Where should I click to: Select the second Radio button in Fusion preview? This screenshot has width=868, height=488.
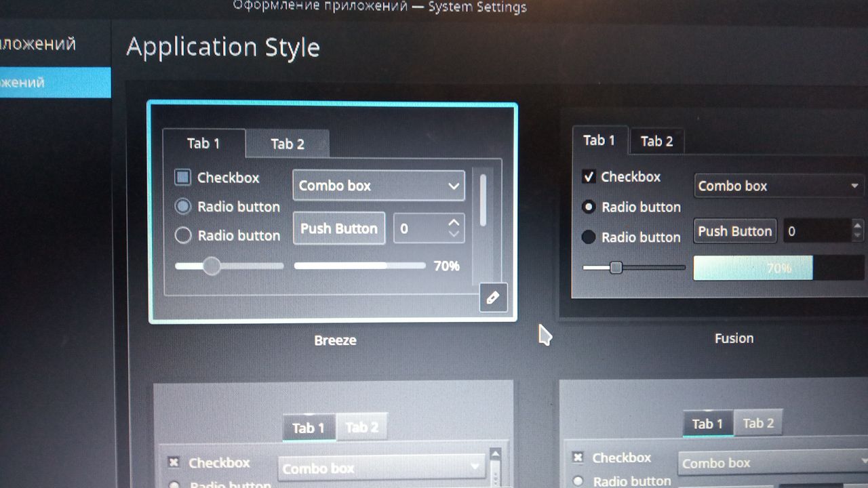click(x=589, y=237)
